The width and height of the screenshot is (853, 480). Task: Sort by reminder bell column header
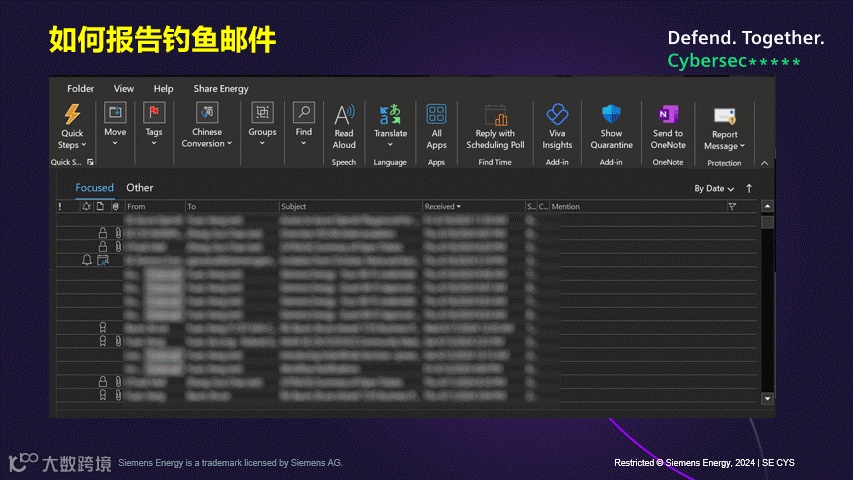(x=86, y=206)
